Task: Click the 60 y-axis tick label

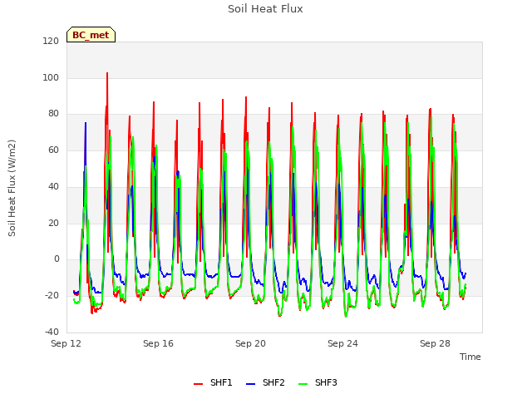Action: click(53, 150)
